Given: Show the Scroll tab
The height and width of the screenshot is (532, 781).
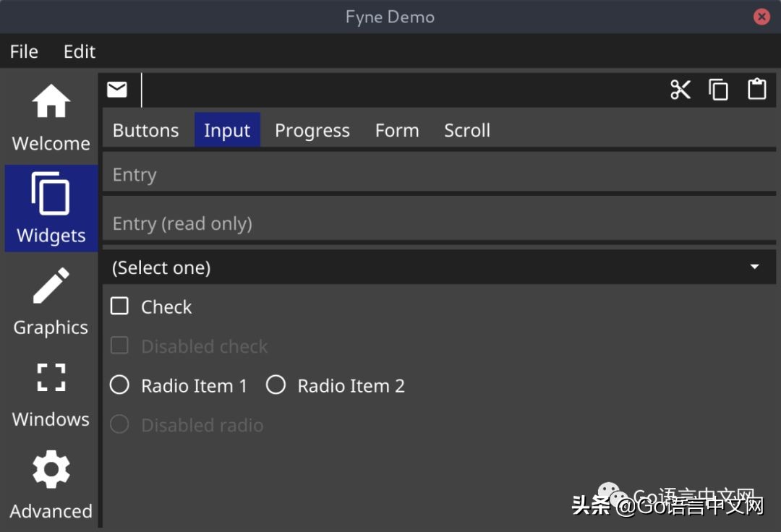Looking at the screenshot, I should click(x=467, y=130).
